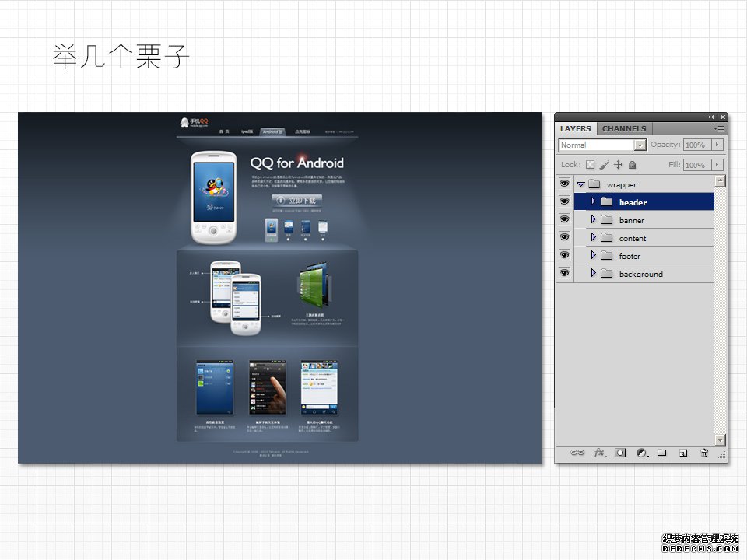Create a new adjustment layer
The width and height of the screenshot is (747, 560).
(x=642, y=453)
